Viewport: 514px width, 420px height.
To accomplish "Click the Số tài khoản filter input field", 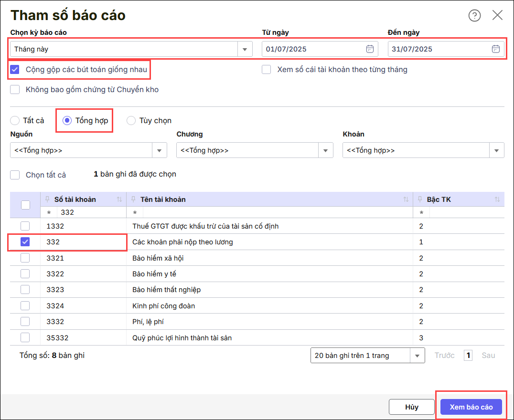I will pyautogui.click(x=91, y=212).
